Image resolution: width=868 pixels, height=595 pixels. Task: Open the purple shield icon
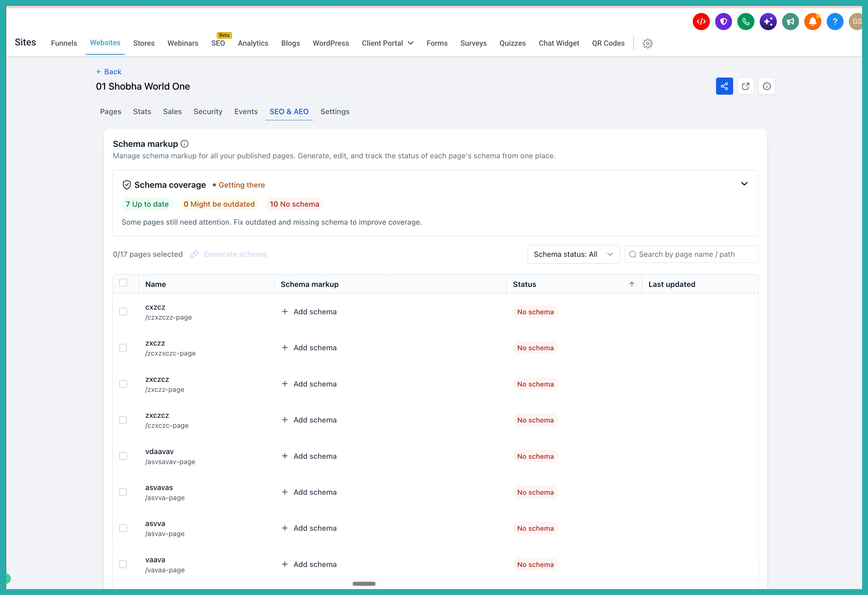[723, 22]
